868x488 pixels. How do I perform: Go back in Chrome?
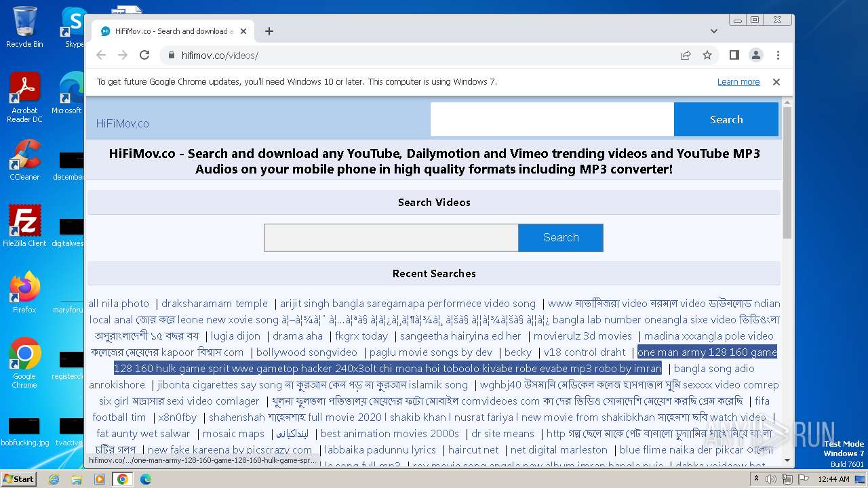pos(101,55)
